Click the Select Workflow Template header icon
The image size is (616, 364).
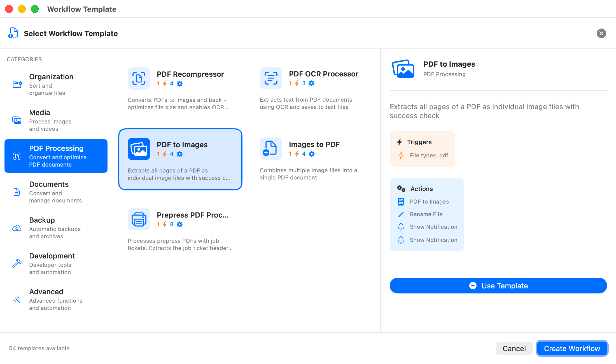13,33
